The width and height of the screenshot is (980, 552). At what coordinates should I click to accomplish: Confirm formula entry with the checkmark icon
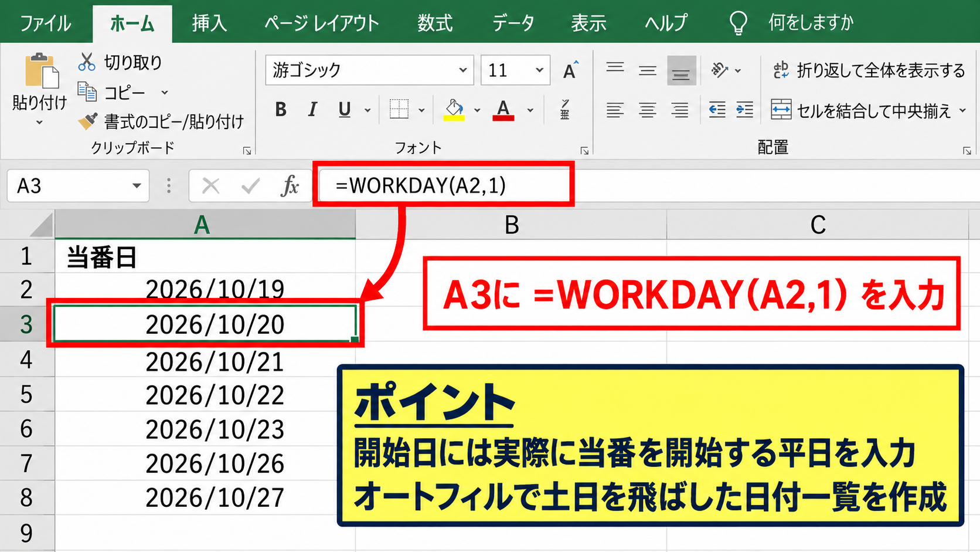[250, 186]
